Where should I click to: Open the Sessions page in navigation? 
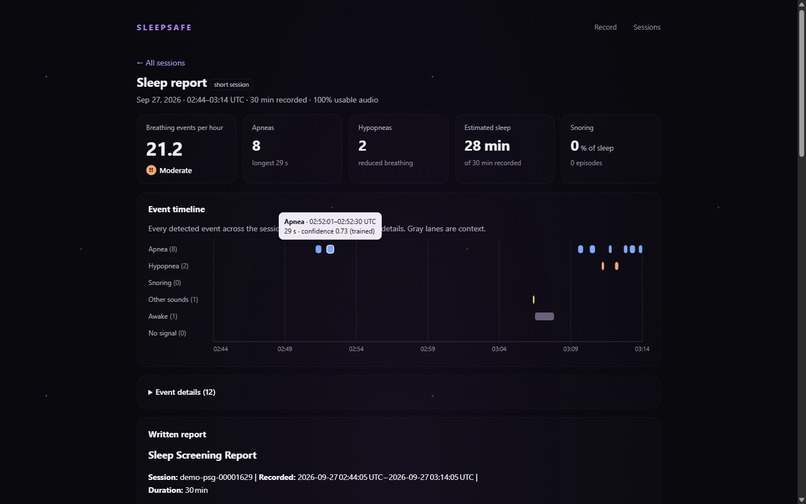click(647, 27)
